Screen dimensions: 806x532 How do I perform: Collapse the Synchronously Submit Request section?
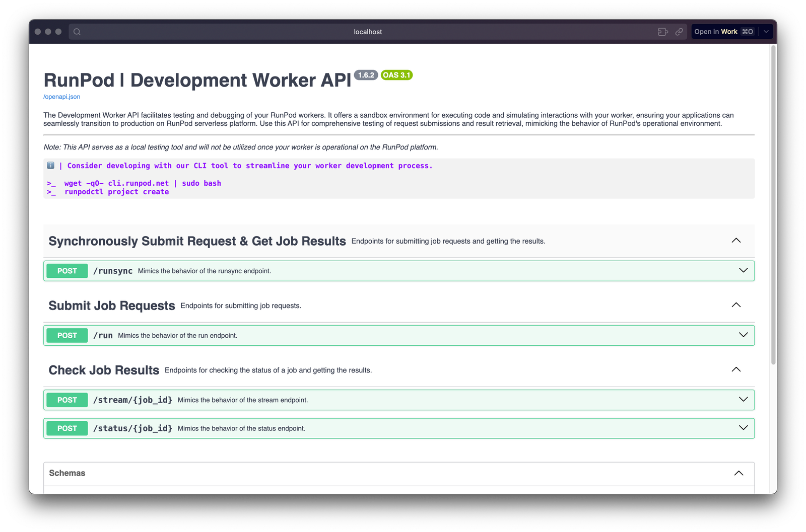(736, 241)
